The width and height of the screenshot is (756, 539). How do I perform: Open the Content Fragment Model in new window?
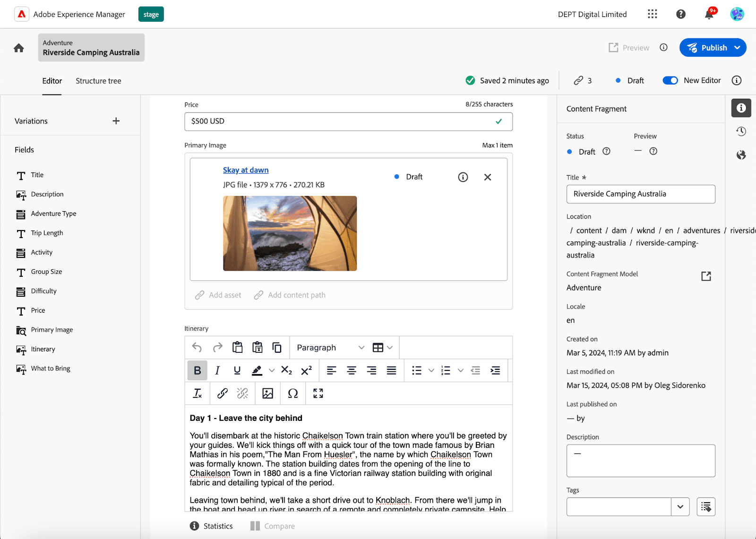click(706, 276)
